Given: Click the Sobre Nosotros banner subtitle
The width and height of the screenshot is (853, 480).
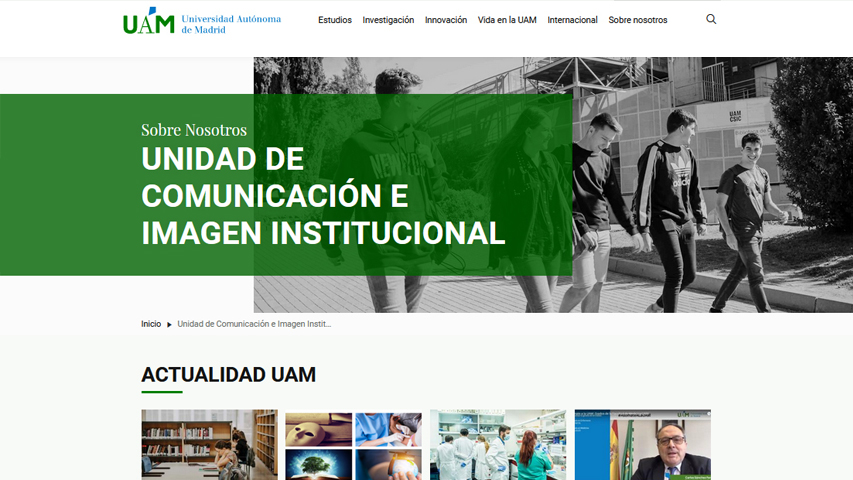Looking at the screenshot, I should point(194,130).
